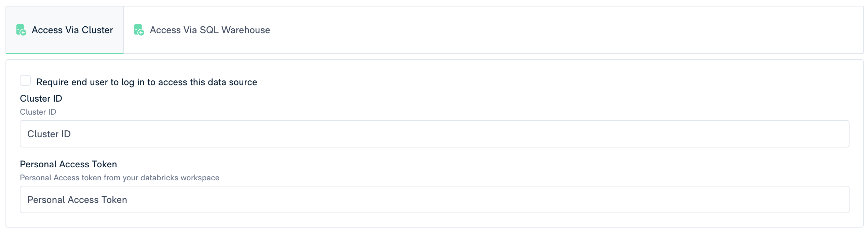868x232 pixels.
Task: Click the word 'Warehouse' in the second tab
Action: 246,30
